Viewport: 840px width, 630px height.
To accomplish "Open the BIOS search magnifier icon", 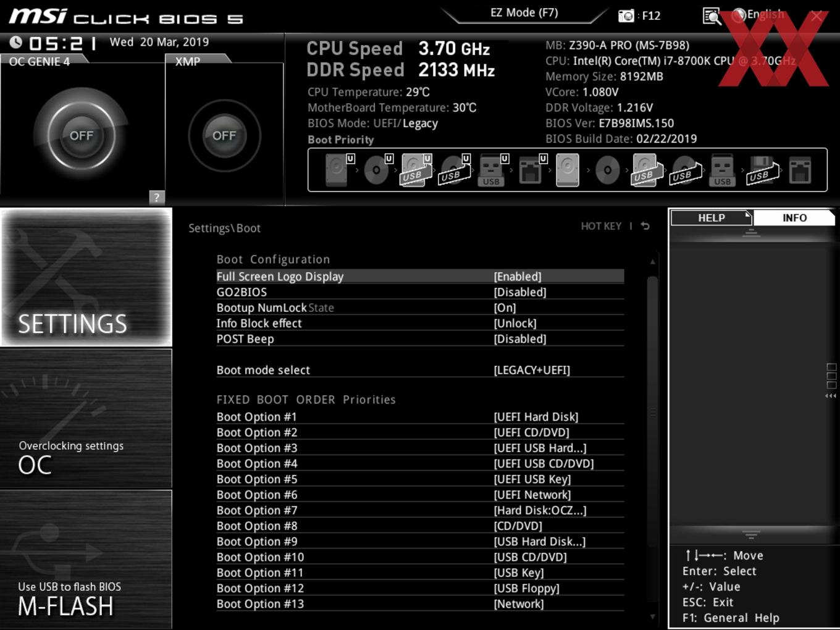I will coord(712,15).
